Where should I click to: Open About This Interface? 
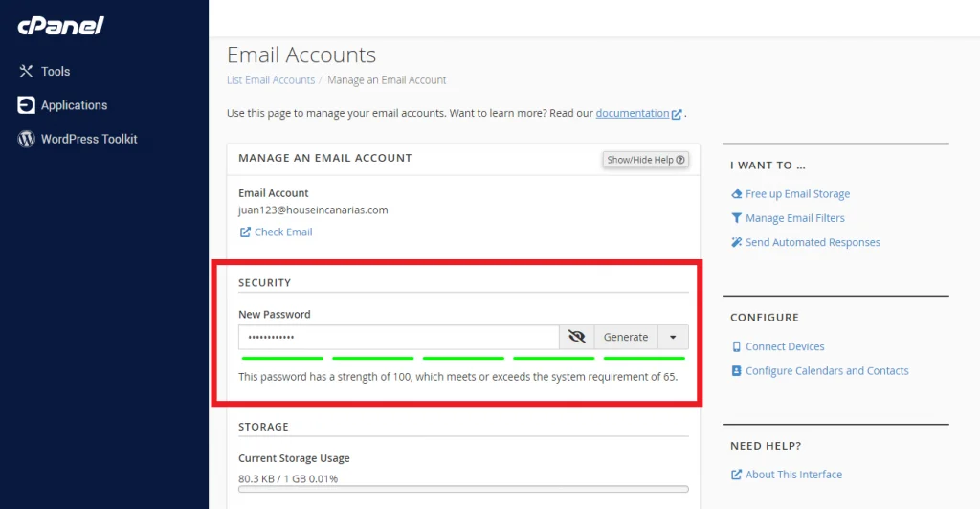tap(793, 475)
